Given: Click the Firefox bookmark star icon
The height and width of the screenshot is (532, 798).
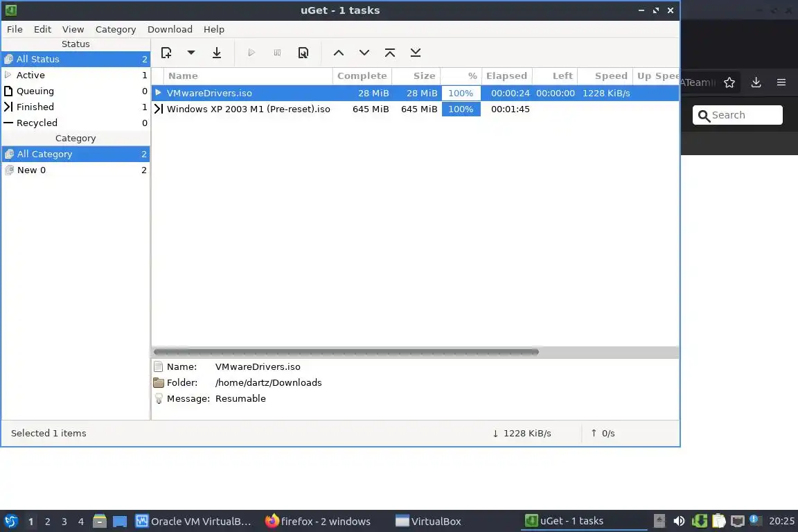Looking at the screenshot, I should point(729,82).
